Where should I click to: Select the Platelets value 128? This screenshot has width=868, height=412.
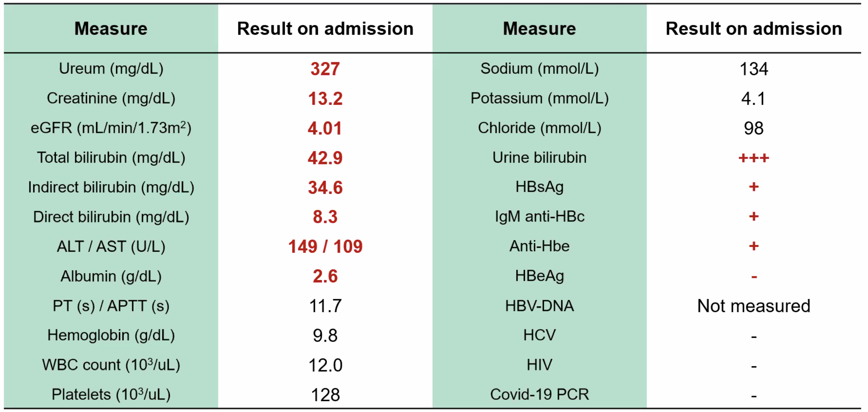coord(325,395)
